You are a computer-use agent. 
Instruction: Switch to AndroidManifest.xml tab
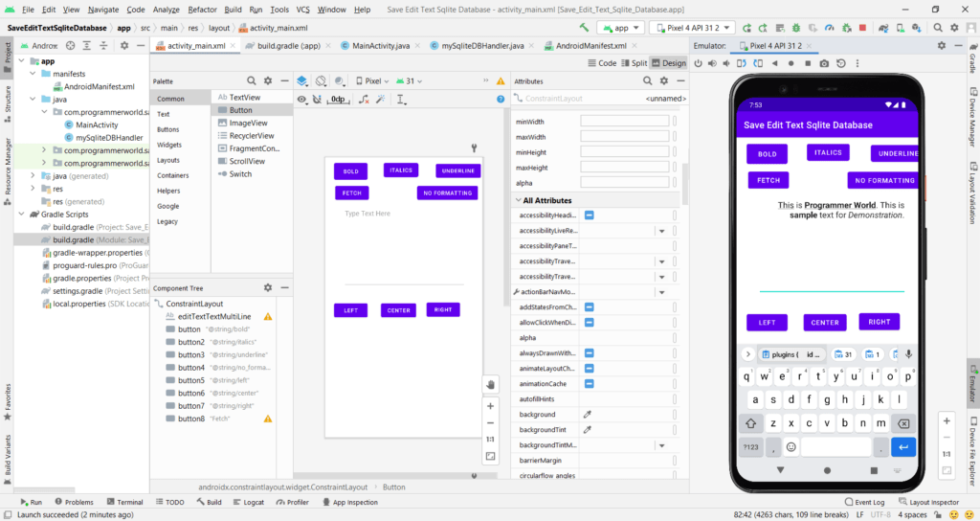pyautogui.click(x=590, y=46)
